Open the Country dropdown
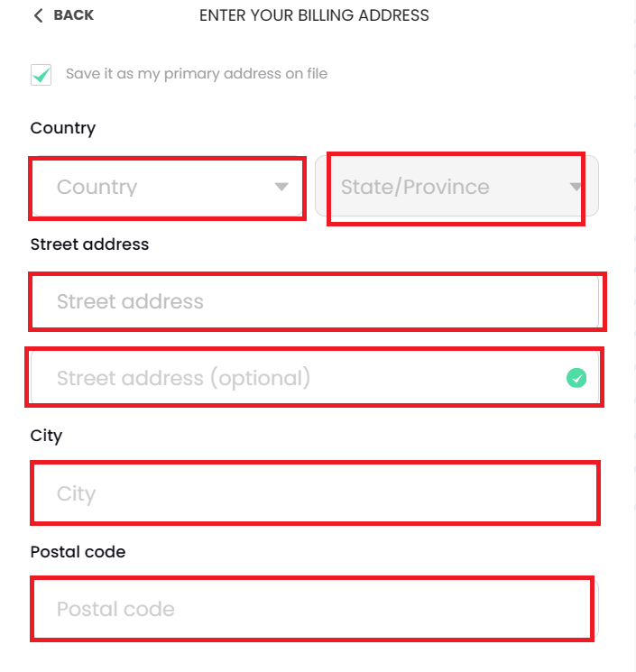The image size is (636, 672). click(x=167, y=188)
